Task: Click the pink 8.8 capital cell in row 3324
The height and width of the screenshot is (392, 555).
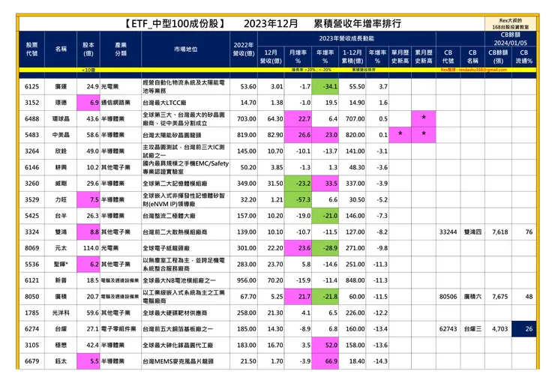Action: (x=88, y=232)
